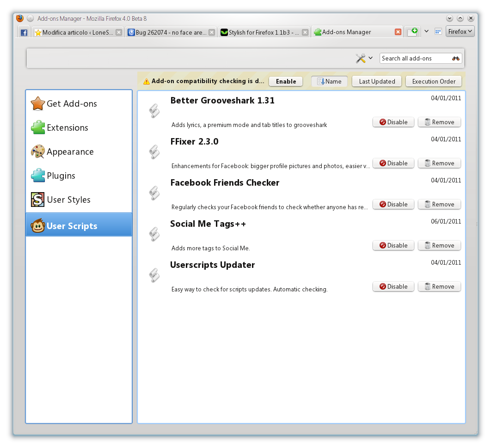The height and width of the screenshot is (448, 491).
Task: Sort scripts by Name
Action: tap(329, 81)
